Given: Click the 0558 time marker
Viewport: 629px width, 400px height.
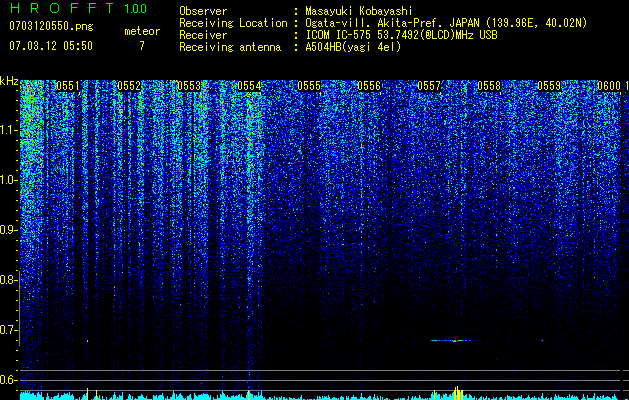Looking at the screenshot, I should pos(489,86).
